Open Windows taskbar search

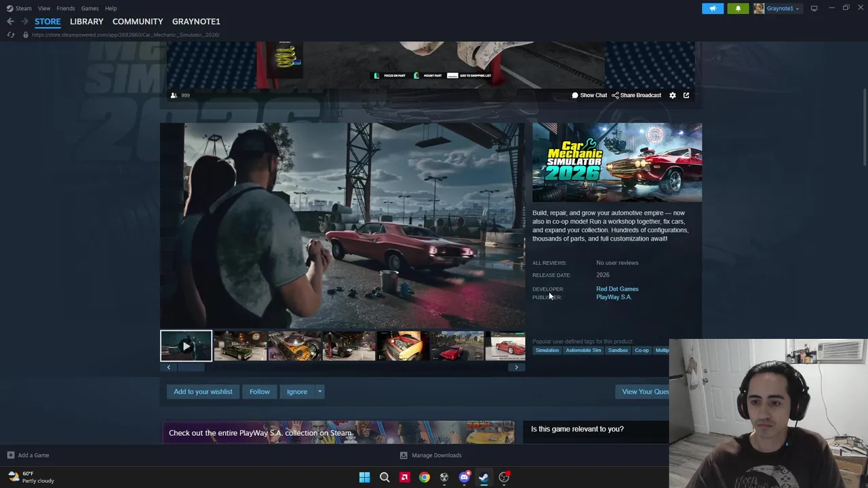tap(384, 477)
